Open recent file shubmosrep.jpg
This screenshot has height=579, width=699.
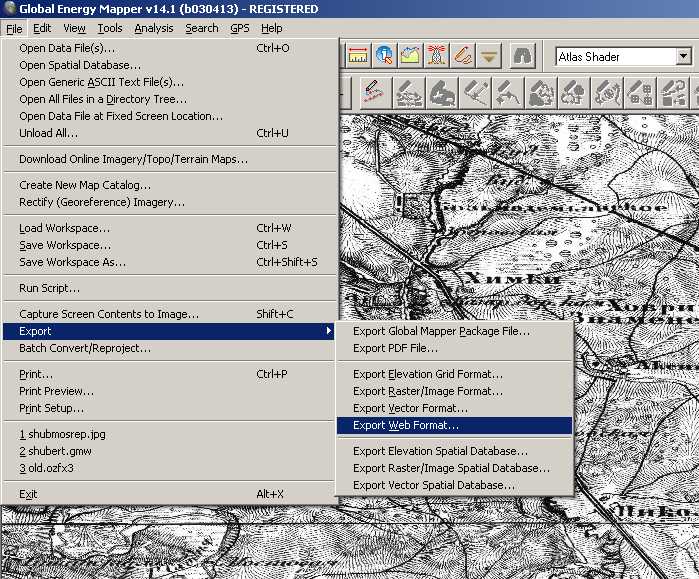point(62,434)
